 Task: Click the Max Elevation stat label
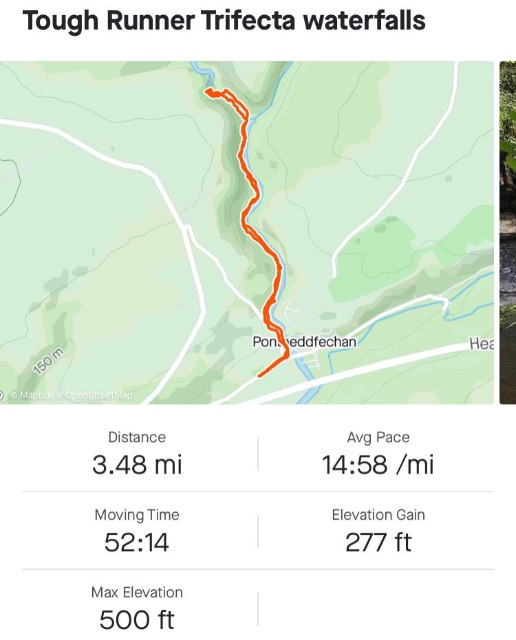[x=137, y=592]
